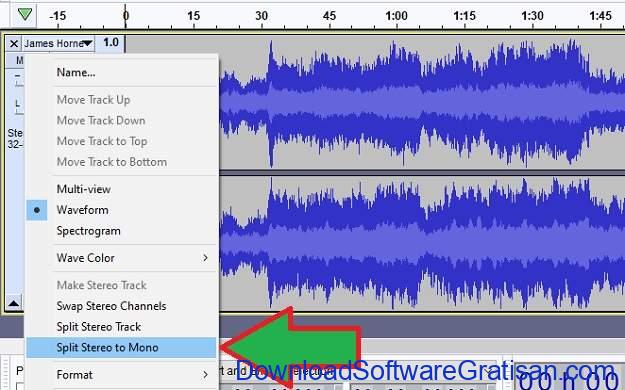625x390 pixels.
Task: Click the 1.0 vertical scale label
Action: tap(111, 42)
